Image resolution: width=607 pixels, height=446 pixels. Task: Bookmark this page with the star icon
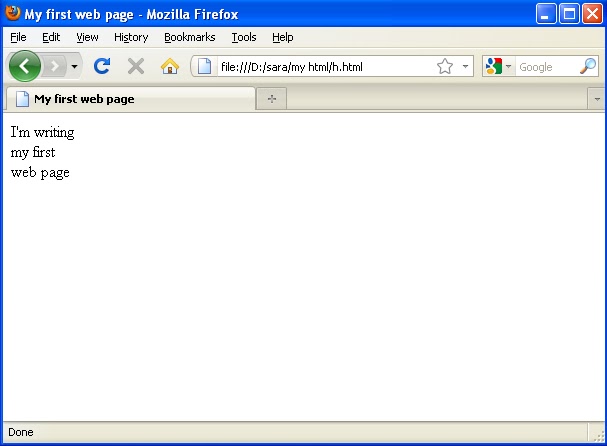click(x=445, y=66)
